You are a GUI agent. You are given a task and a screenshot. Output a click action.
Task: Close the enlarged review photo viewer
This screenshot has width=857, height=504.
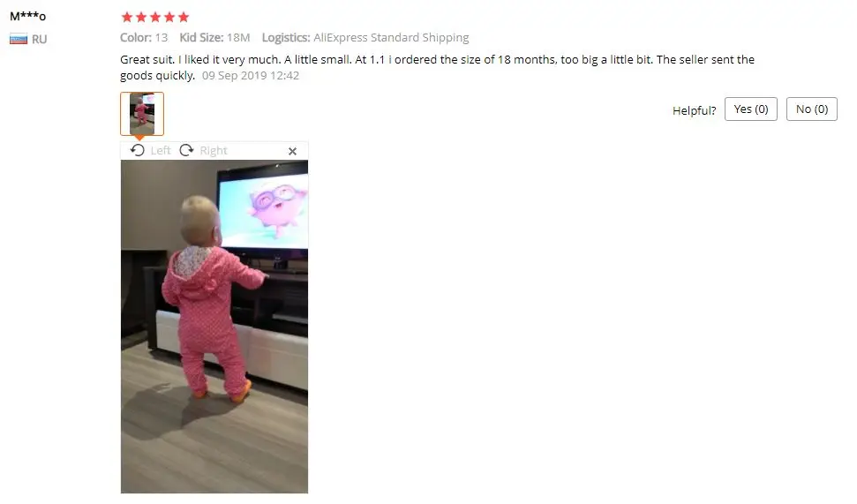(x=292, y=152)
